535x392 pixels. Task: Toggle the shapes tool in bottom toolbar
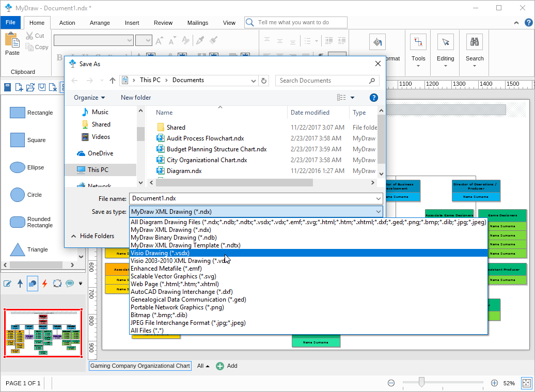tap(33, 283)
